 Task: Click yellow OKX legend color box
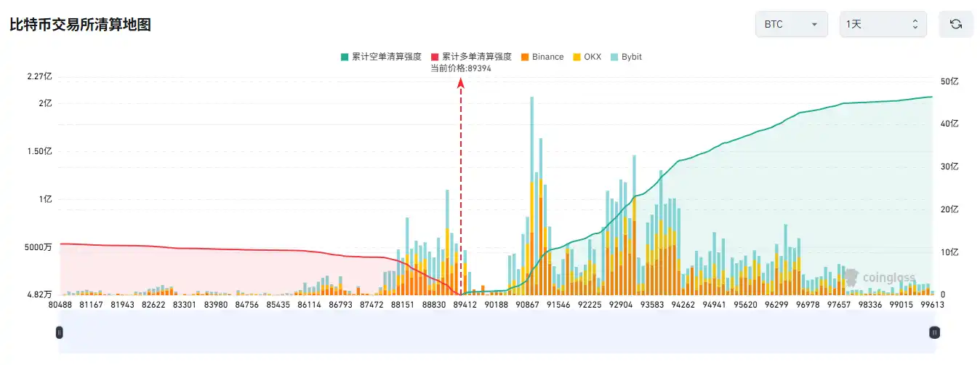click(577, 57)
